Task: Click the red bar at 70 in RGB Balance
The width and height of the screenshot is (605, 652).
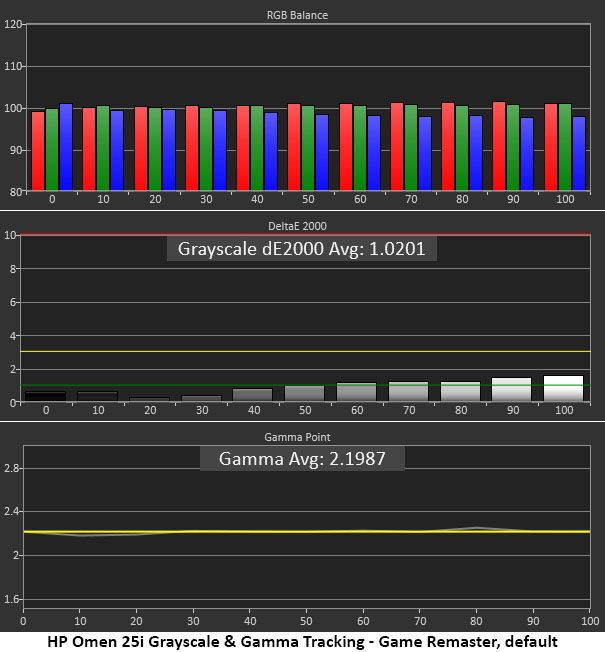Action: tap(397, 147)
